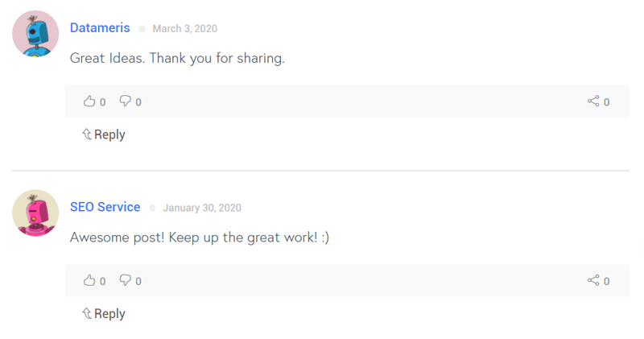Click share count on the SEO Service comment

[607, 281]
